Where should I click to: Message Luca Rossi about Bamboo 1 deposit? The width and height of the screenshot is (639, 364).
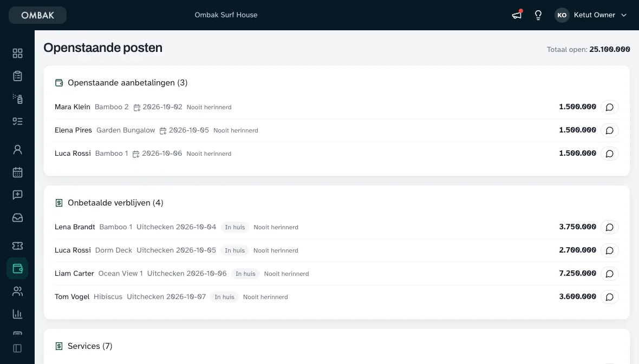[x=610, y=154]
